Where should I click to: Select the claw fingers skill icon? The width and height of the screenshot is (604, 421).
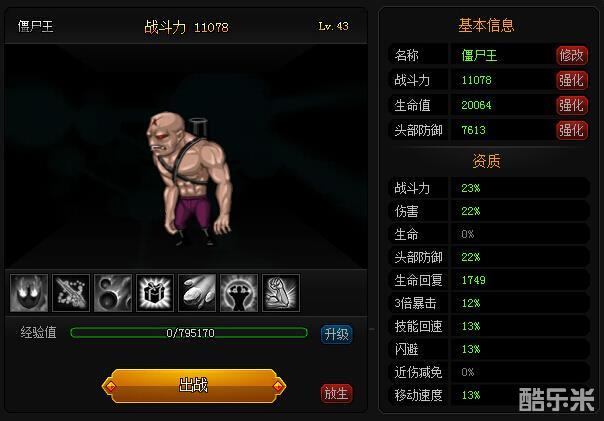pyautogui.click(x=197, y=293)
